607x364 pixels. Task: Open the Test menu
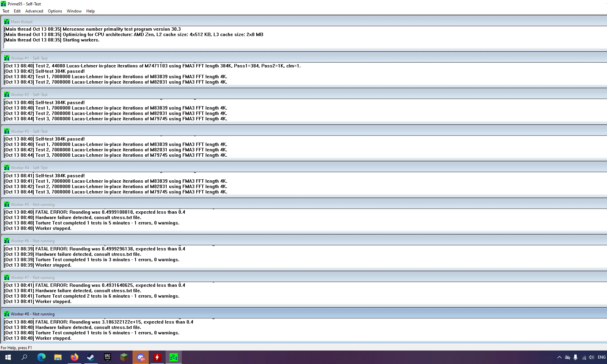coord(6,11)
